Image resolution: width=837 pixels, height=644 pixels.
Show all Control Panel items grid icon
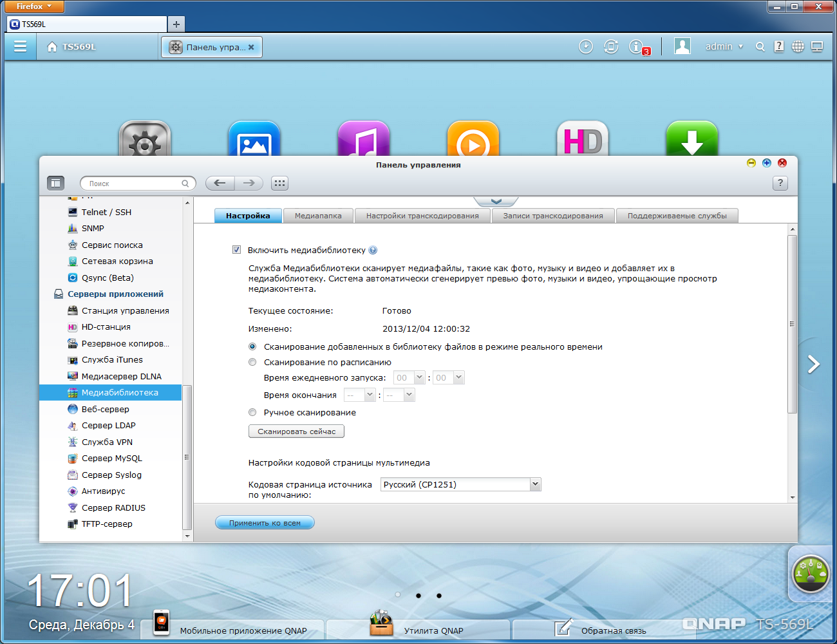pyautogui.click(x=279, y=183)
